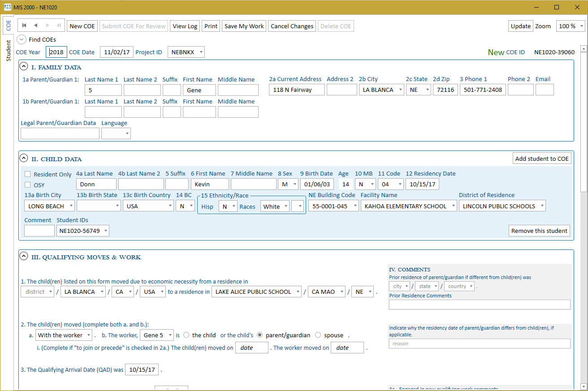
Task: Select 'the child' radio button
Action: [x=186, y=335]
